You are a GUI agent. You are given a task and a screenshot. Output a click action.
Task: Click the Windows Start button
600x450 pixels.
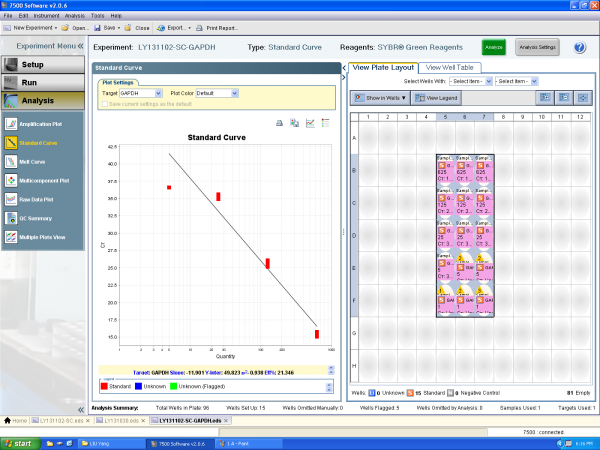point(20,444)
